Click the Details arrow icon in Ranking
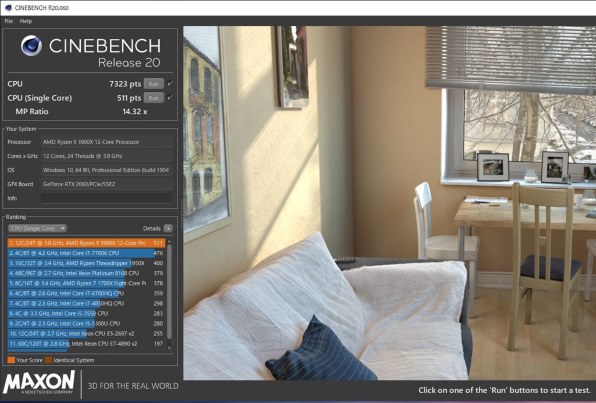 (x=168, y=228)
